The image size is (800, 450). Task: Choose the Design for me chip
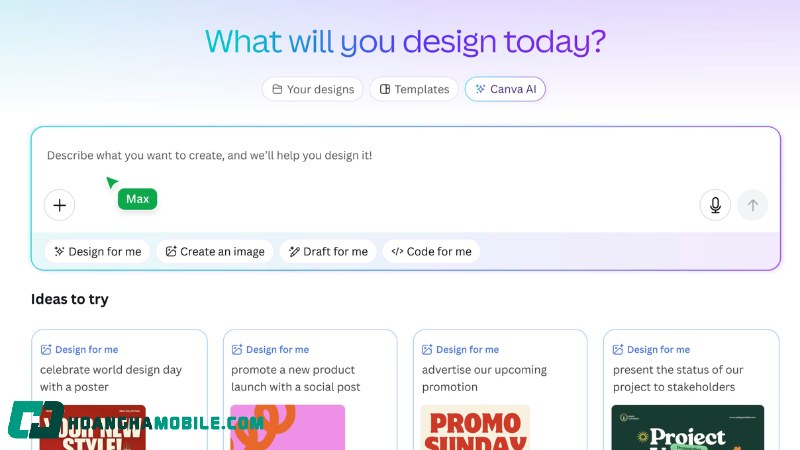(97, 252)
